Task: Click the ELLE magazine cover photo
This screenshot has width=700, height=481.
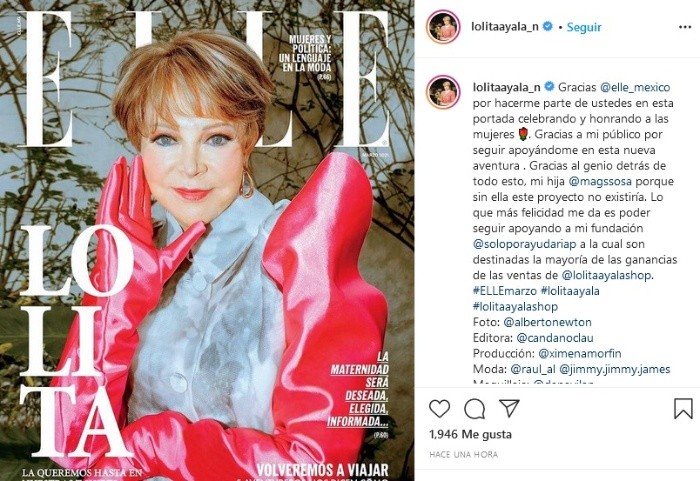Action: click(x=207, y=240)
